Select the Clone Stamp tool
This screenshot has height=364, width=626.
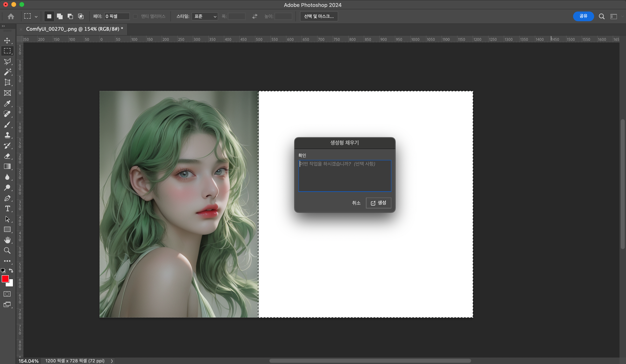coord(7,135)
